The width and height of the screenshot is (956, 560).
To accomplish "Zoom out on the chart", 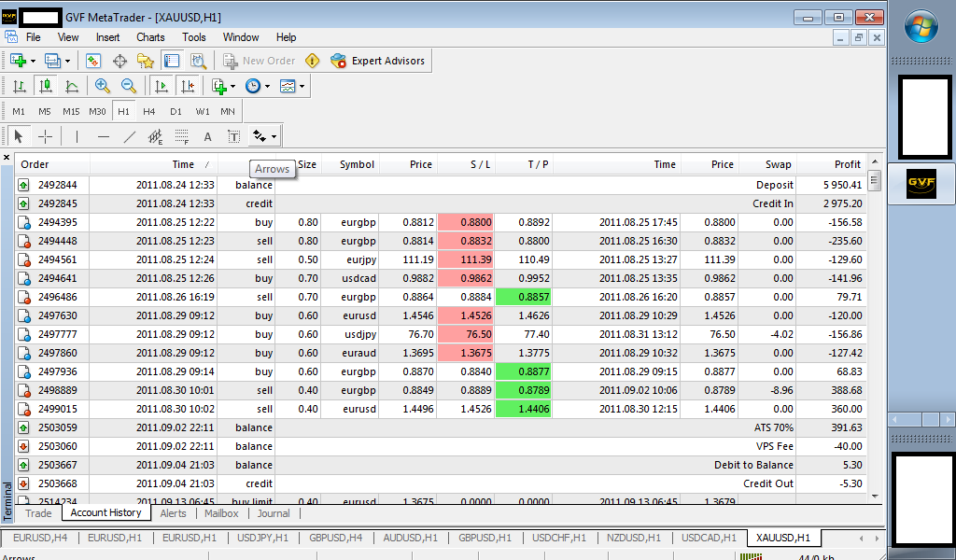I will tap(129, 87).
